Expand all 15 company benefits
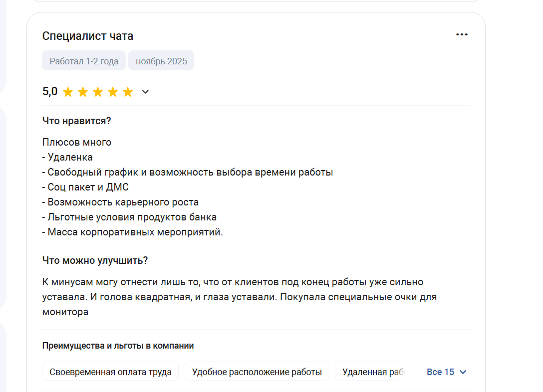Image resolution: width=543 pixels, height=392 pixels. click(x=447, y=372)
